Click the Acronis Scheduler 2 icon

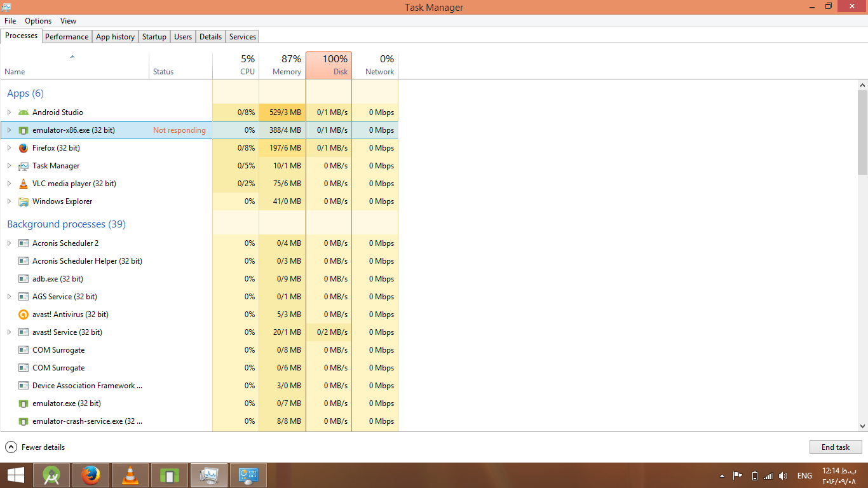coord(24,243)
